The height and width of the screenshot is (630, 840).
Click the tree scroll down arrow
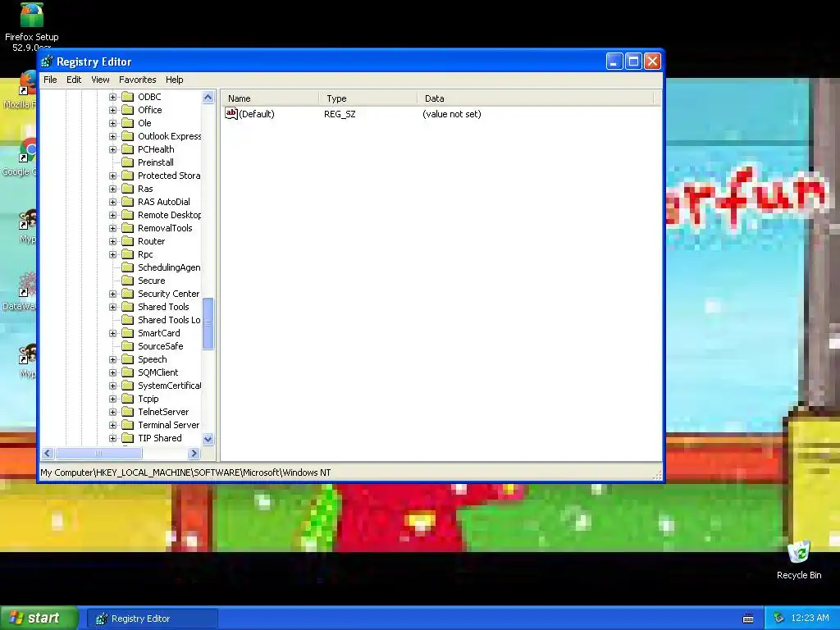(208, 439)
